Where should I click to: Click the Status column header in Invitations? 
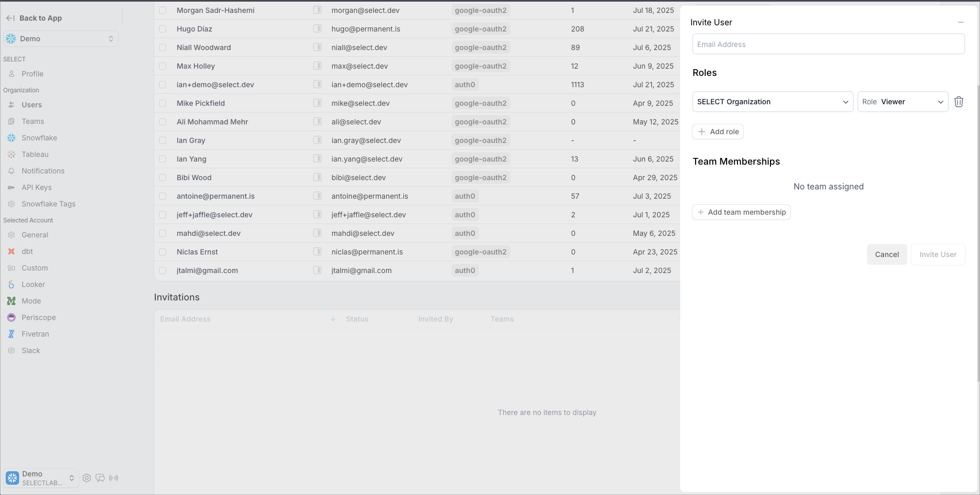coord(357,319)
